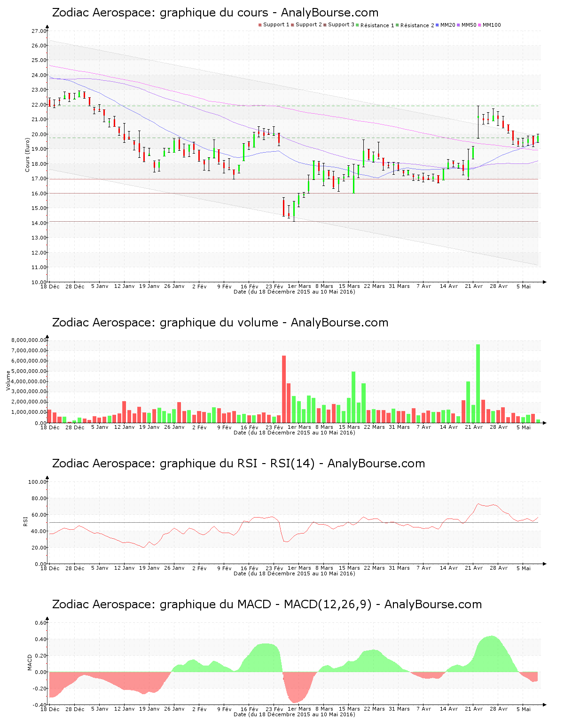This screenshot has height=728, width=564.
Task: Click the 27.00 price axis value
Action: point(39,31)
